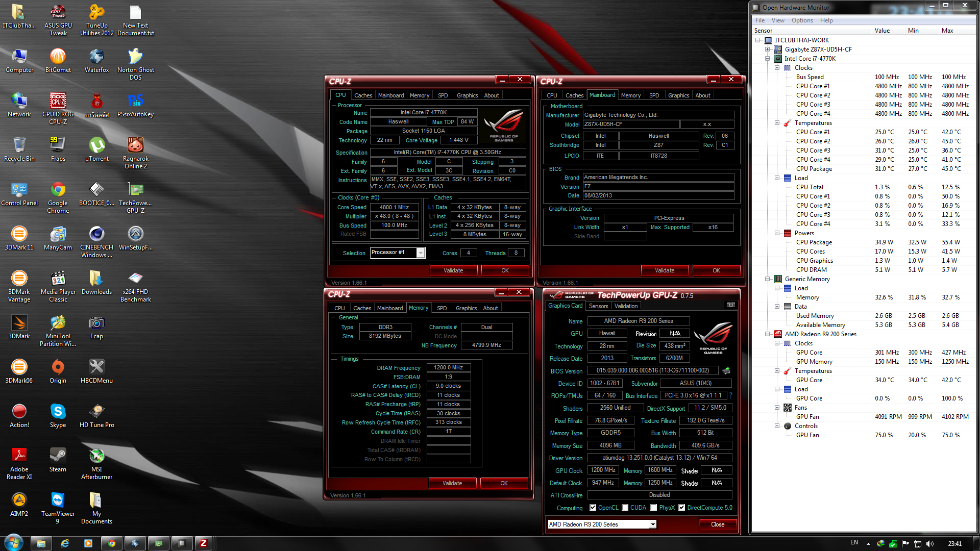Click the GPU-Z BIOS save chip icon
The height and width of the screenshot is (551, 980).
click(726, 371)
